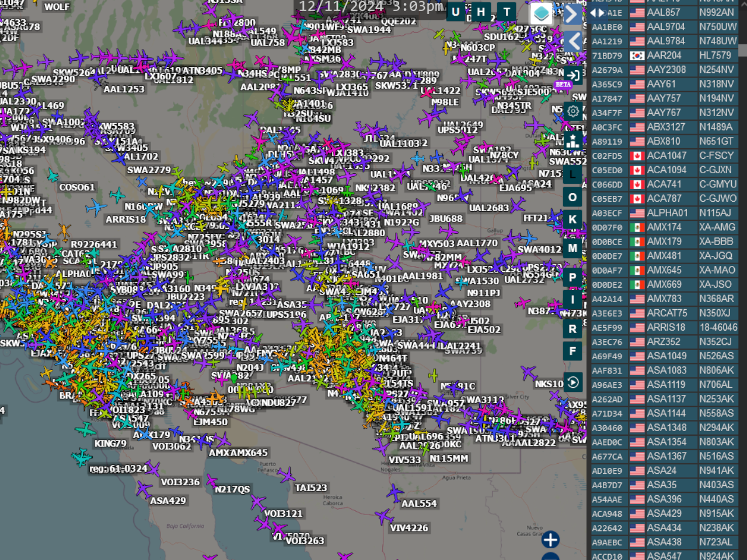
Task: Expand the panel with right chevron
Action: [573, 15]
